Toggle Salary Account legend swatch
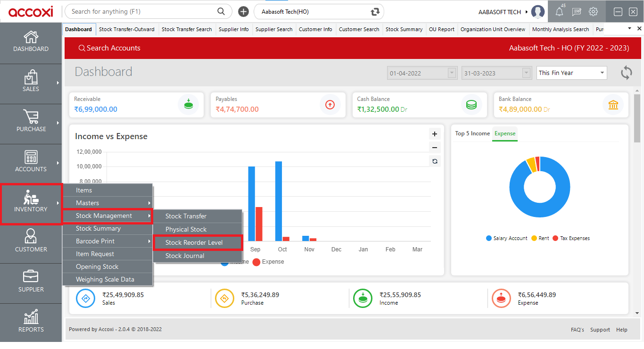The width and height of the screenshot is (644, 349). [489, 238]
